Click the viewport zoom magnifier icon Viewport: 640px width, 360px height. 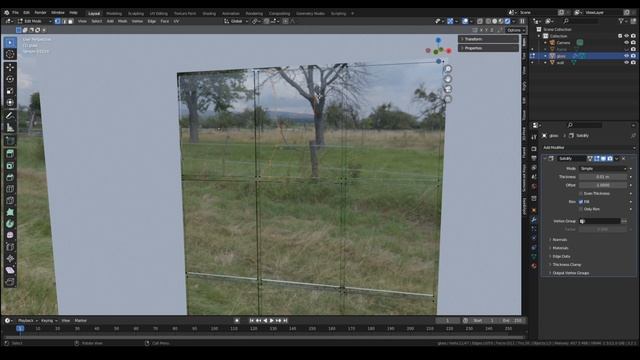click(x=448, y=69)
